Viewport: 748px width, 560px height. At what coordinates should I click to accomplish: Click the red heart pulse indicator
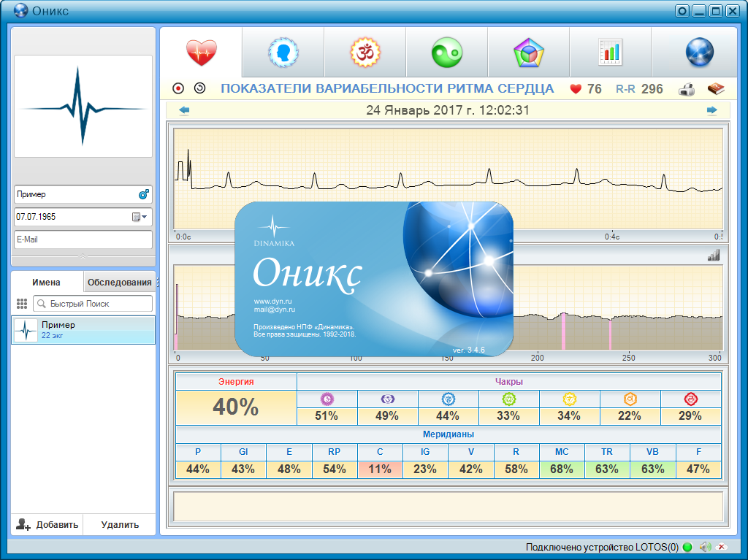[576, 89]
